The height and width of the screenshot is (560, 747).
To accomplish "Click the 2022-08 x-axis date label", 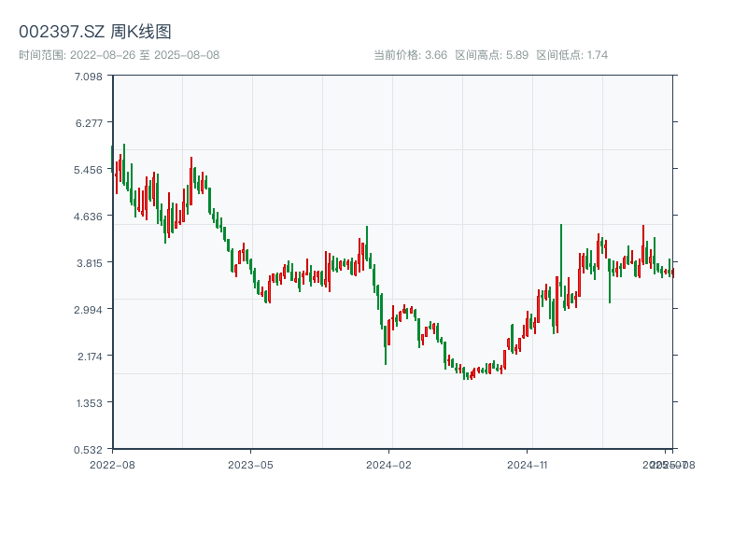I will pos(112,464).
